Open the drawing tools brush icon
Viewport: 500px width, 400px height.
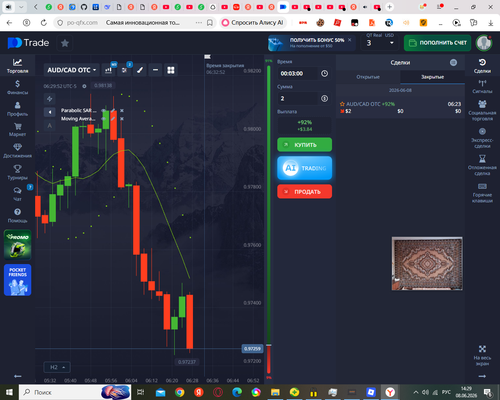pyautogui.click(x=140, y=70)
